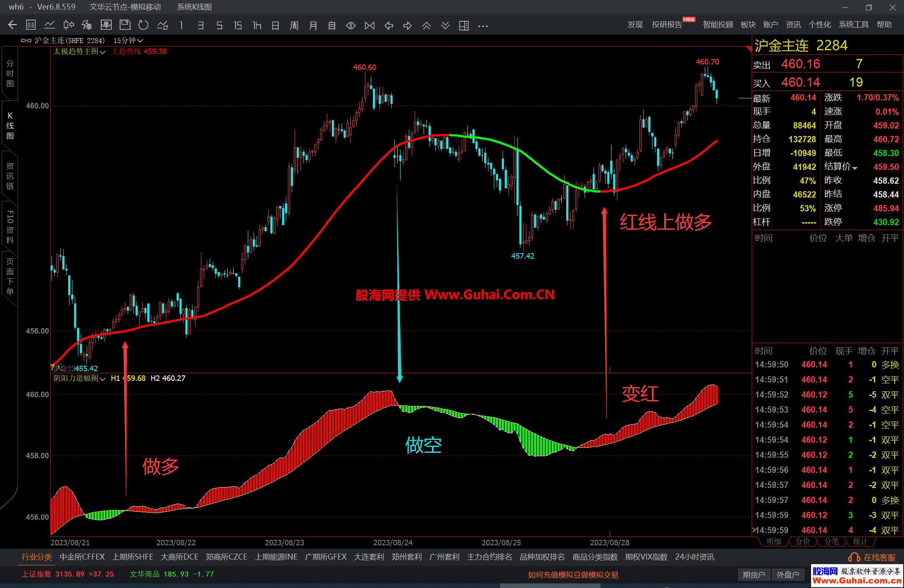Open the 15分钟 period dropdown
The height and width of the screenshot is (588, 904).
128,41
